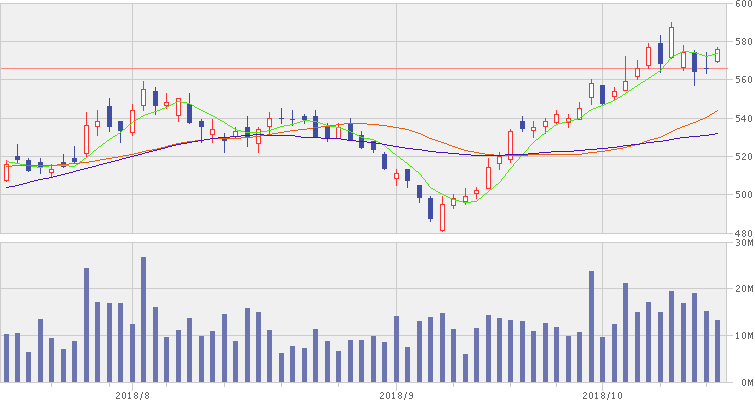Click the 10M volume axis label
This screenshot has width=755, height=400.
tap(742, 335)
